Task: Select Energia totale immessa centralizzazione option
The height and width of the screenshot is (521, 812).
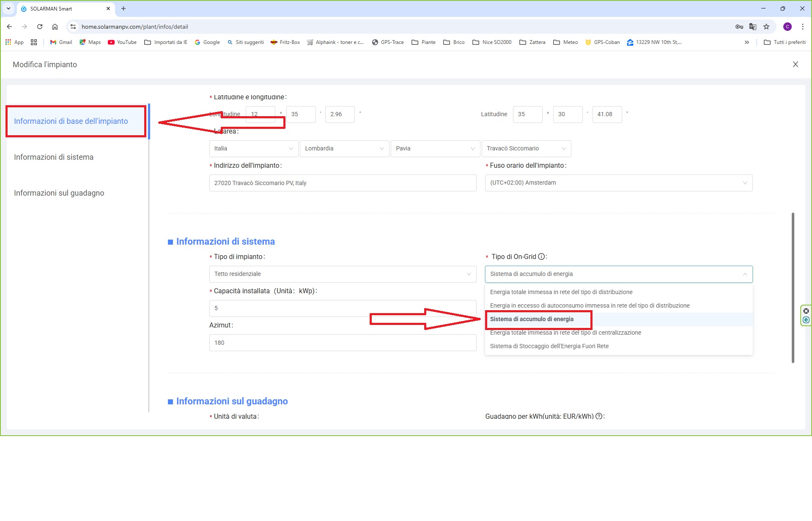Action: tap(619, 333)
